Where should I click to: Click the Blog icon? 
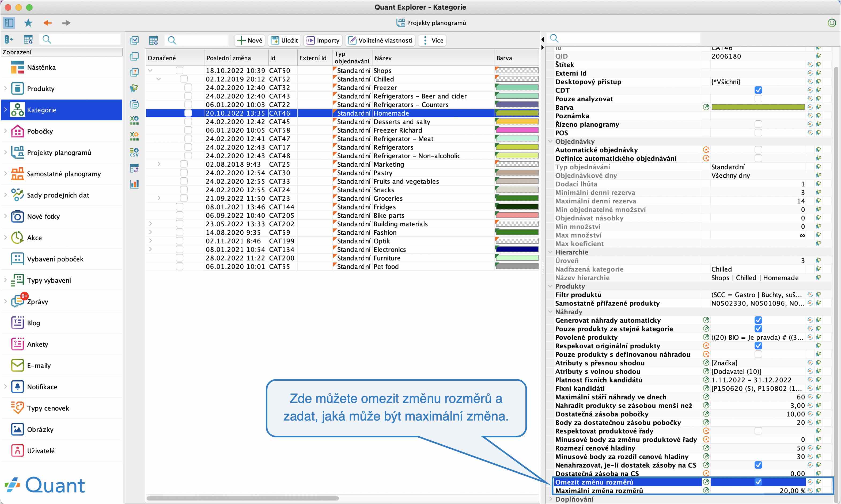(x=17, y=323)
